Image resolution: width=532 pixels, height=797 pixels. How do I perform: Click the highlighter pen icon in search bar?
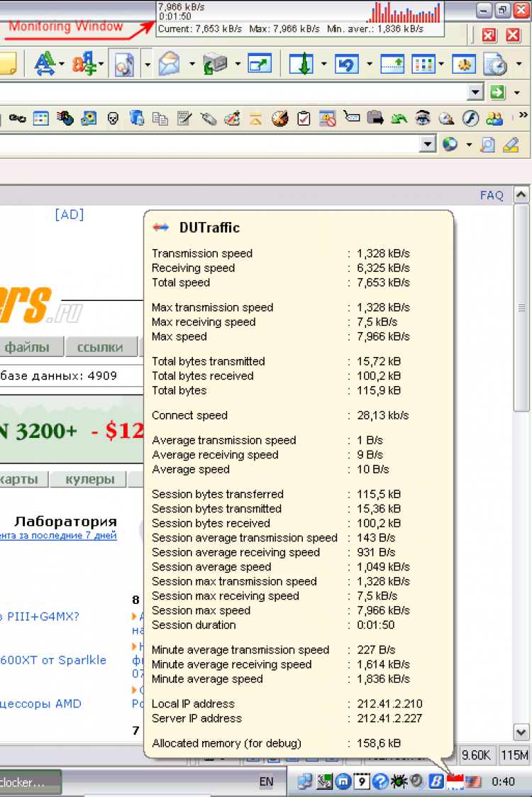[x=511, y=145]
